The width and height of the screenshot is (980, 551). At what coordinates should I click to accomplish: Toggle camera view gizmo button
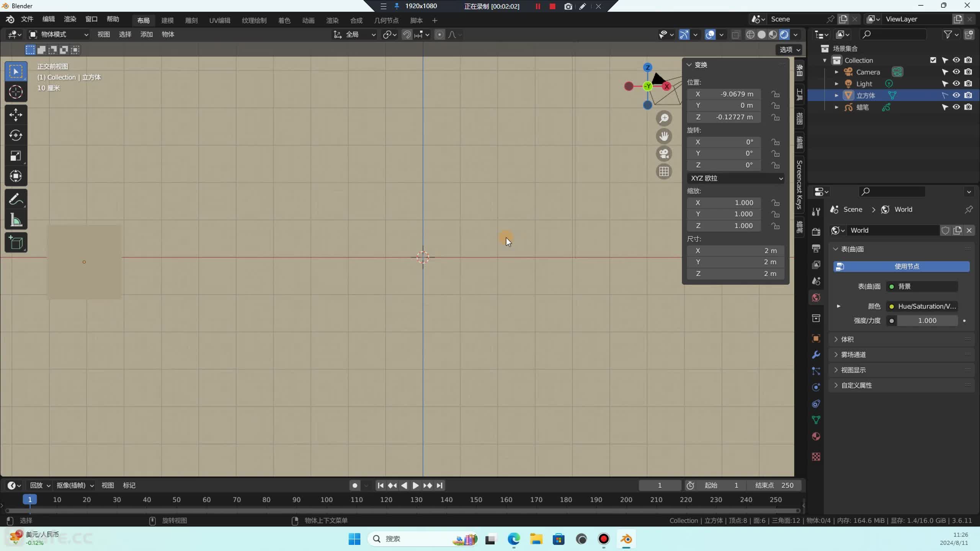tap(664, 154)
